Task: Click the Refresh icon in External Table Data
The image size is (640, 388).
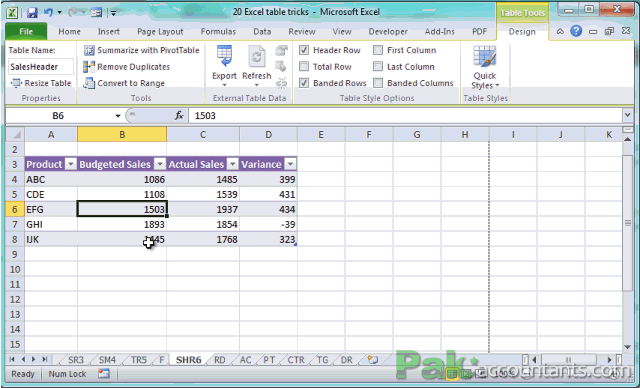Action: point(256,56)
